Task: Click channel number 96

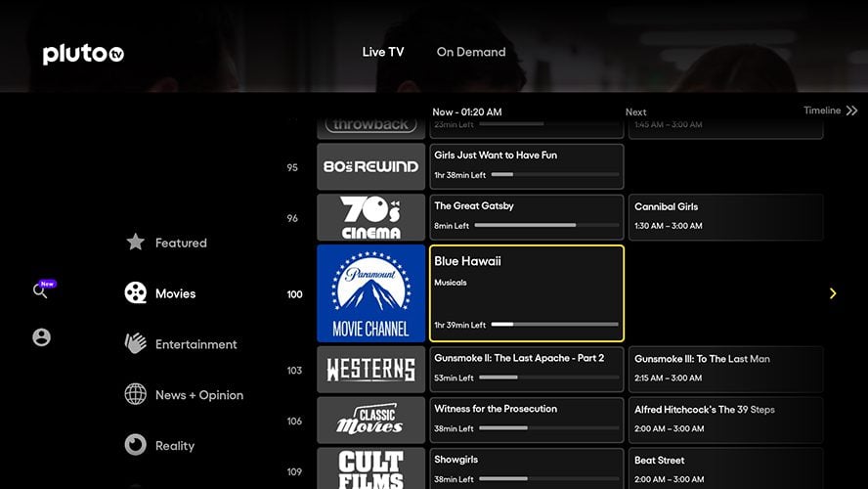Action: point(292,219)
